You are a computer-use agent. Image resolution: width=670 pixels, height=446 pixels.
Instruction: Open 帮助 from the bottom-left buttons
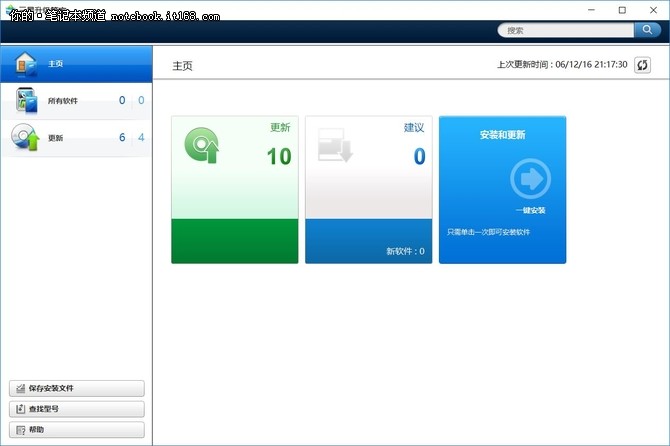tap(76, 430)
